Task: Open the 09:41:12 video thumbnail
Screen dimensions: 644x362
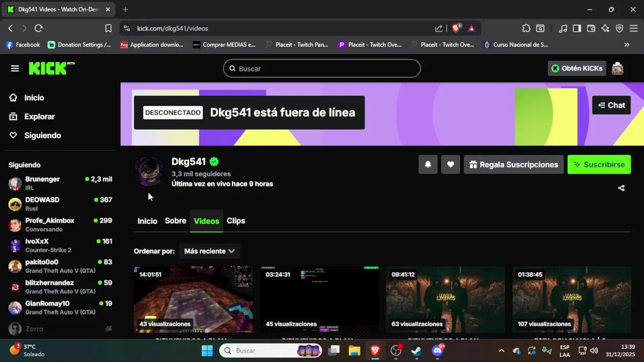Action: tap(446, 300)
